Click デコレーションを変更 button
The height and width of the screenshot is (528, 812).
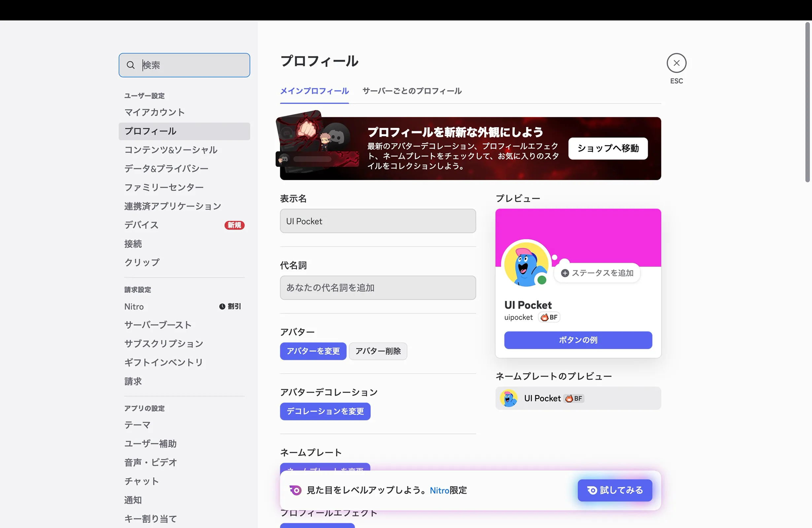tap(325, 412)
